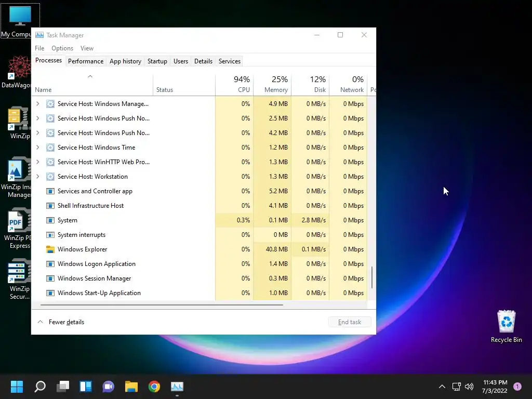Select the Windows Explorer process row

199,249
